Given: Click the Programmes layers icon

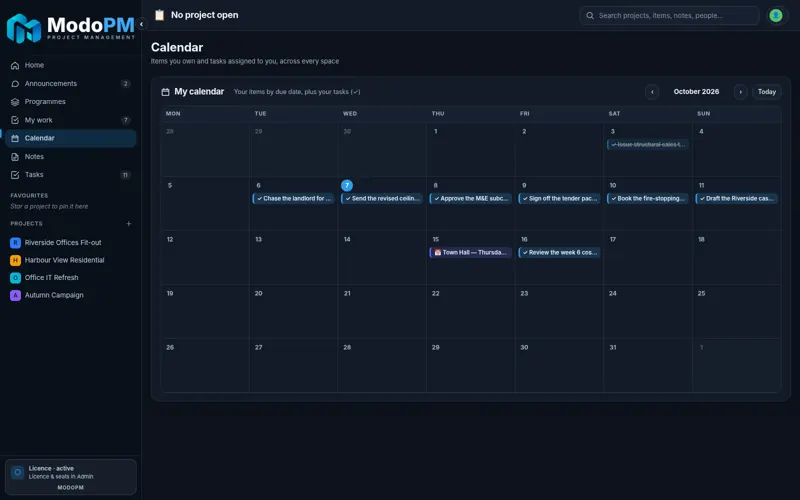Looking at the screenshot, I should click(15, 102).
